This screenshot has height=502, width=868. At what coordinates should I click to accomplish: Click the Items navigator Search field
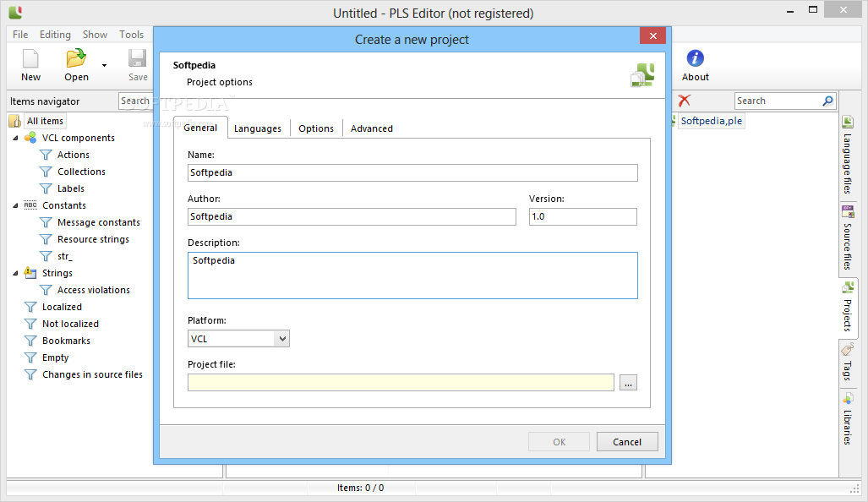pos(135,101)
